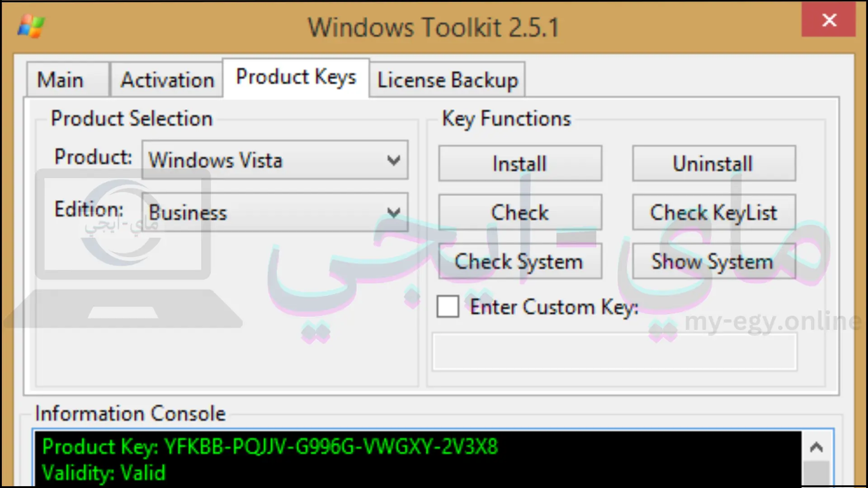Switch to the Activation tab

166,79
